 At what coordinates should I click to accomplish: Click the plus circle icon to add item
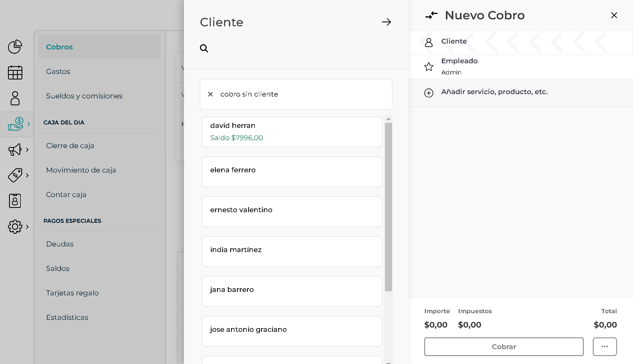[429, 93]
